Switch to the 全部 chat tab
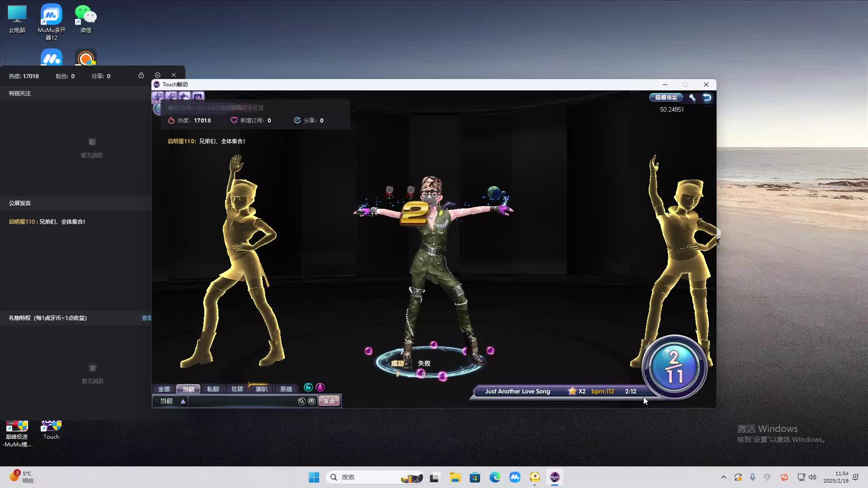Image resolution: width=868 pixels, height=488 pixels. click(x=164, y=389)
